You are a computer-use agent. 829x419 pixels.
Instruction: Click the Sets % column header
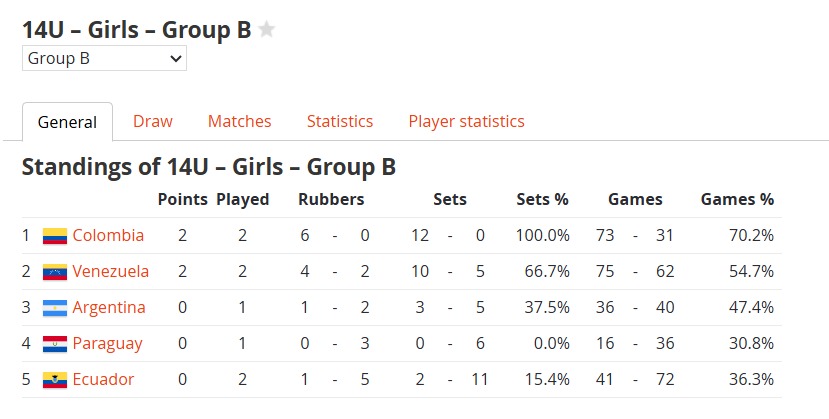[542, 199]
